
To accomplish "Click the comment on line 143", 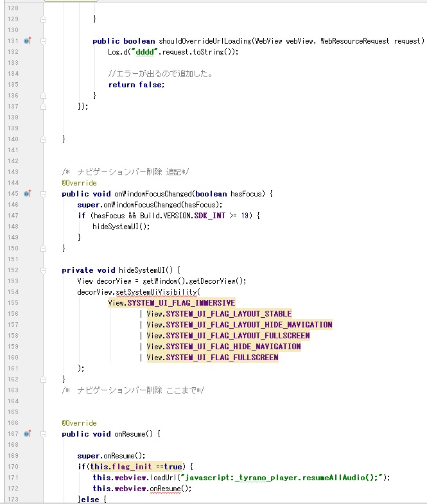I will [125, 172].
